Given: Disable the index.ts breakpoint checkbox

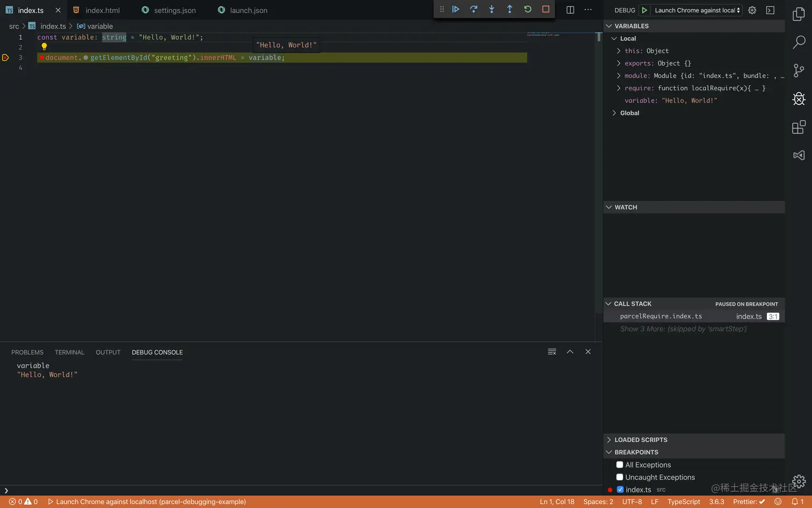Looking at the screenshot, I should [x=620, y=490].
